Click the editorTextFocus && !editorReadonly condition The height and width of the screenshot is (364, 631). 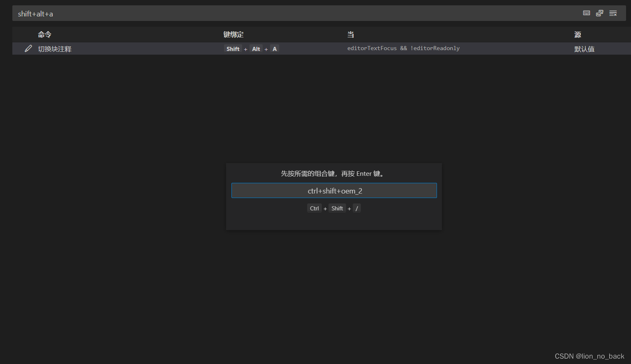pyautogui.click(x=403, y=48)
